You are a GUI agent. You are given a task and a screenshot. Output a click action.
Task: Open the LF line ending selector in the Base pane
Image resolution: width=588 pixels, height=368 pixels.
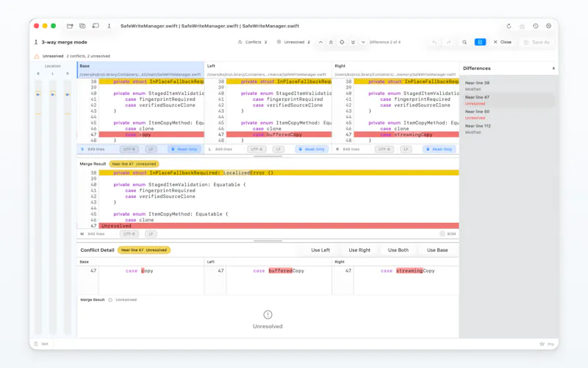(x=151, y=149)
